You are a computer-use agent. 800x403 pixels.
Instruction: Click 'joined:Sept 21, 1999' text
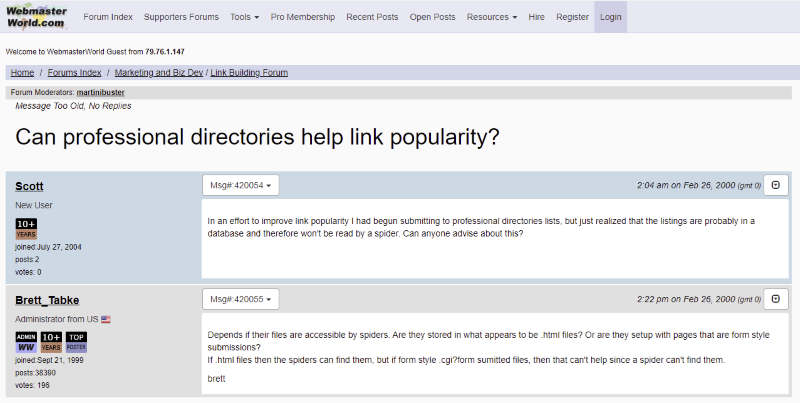coord(49,360)
